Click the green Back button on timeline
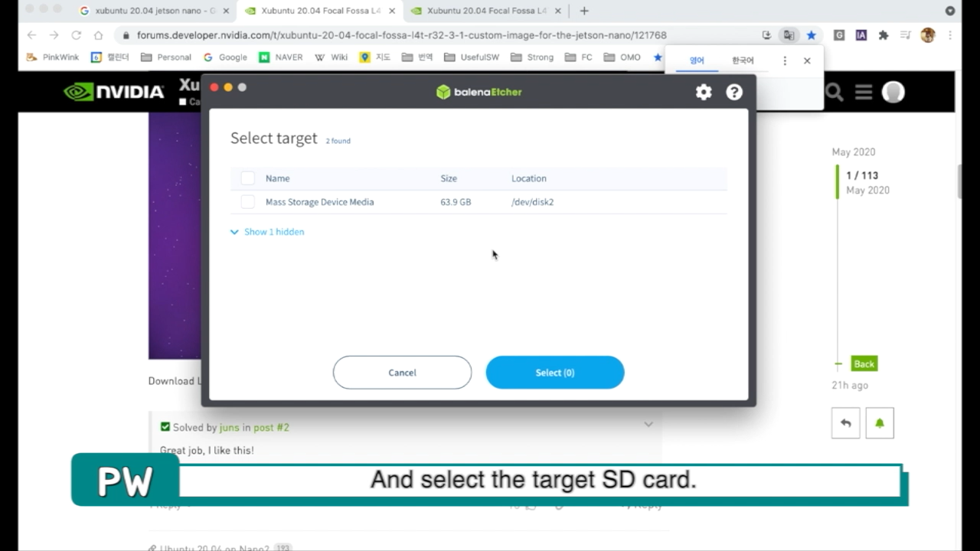The width and height of the screenshot is (980, 551). [864, 364]
